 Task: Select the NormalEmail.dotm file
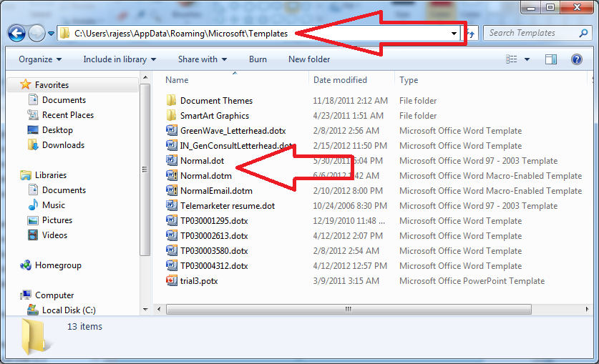216,191
